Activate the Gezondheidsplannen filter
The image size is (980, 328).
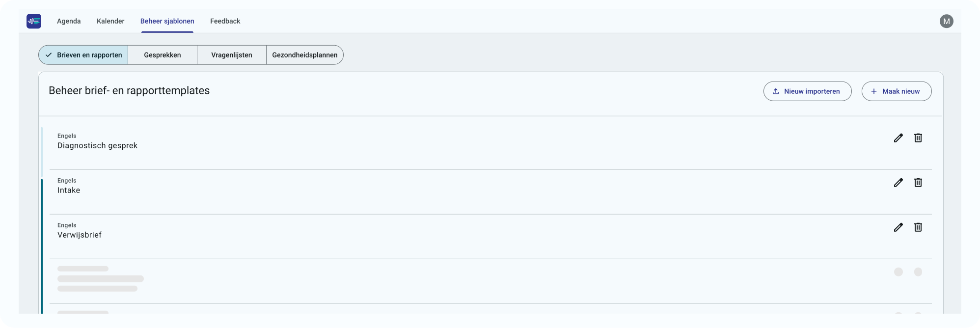[x=304, y=55]
